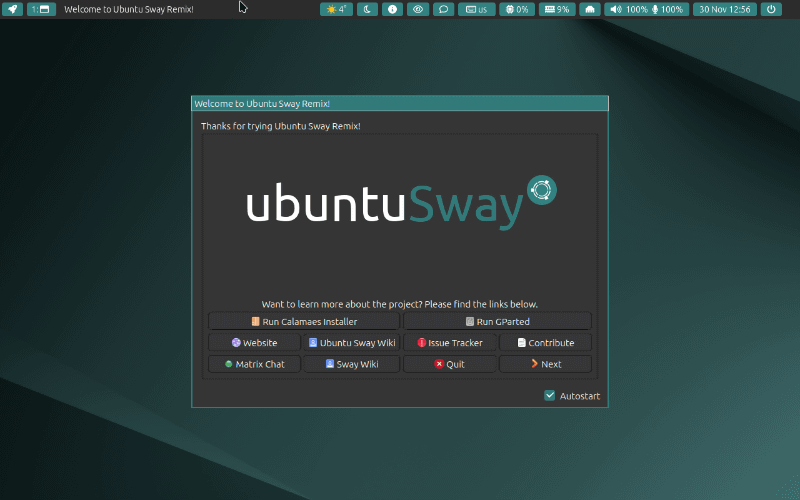Click the welcome window title bar
The width and height of the screenshot is (800, 500).
click(x=400, y=104)
